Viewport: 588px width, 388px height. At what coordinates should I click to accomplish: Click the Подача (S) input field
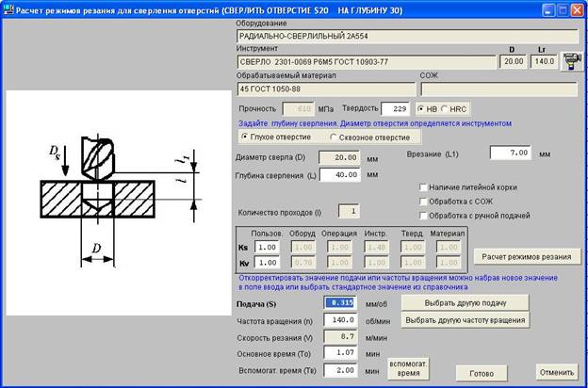click(339, 303)
